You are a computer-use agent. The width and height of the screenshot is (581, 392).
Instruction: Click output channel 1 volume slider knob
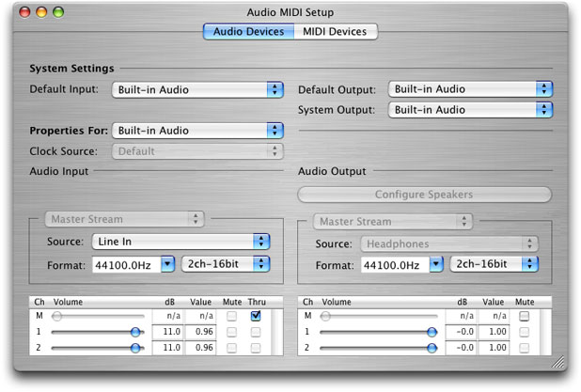[432, 332]
